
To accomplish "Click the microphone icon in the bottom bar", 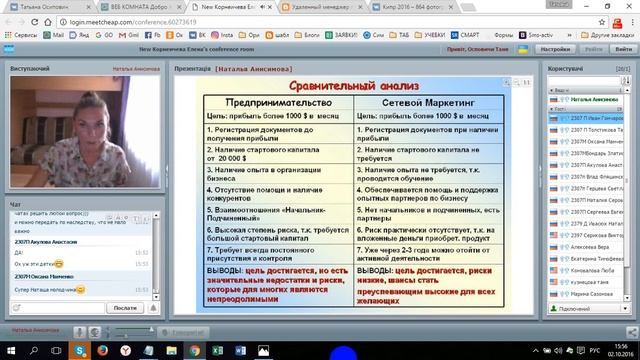I will (80, 332).
